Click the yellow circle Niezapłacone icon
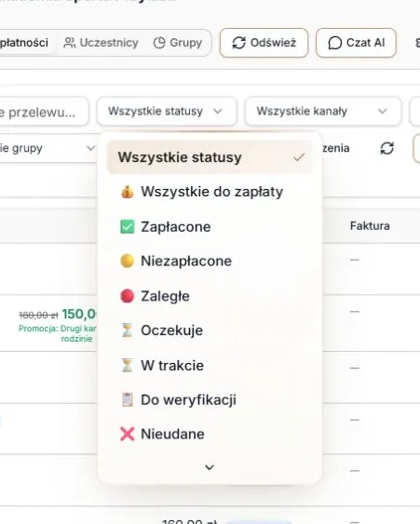 point(127,261)
